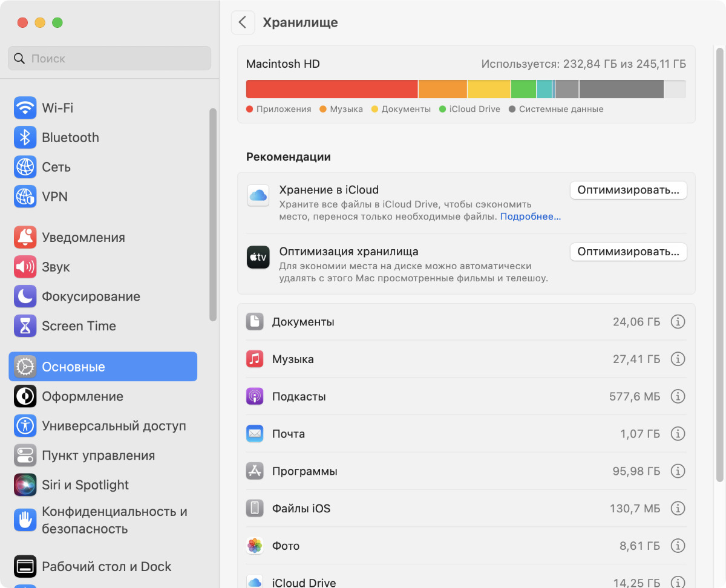Go back using the chevron button
Image resolution: width=726 pixels, height=588 pixels.
pos(243,23)
